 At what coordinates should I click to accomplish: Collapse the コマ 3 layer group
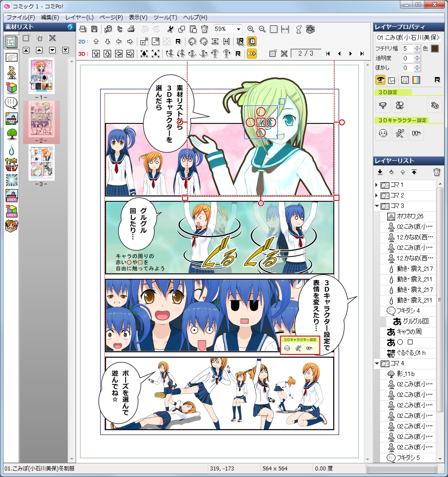coord(377,206)
